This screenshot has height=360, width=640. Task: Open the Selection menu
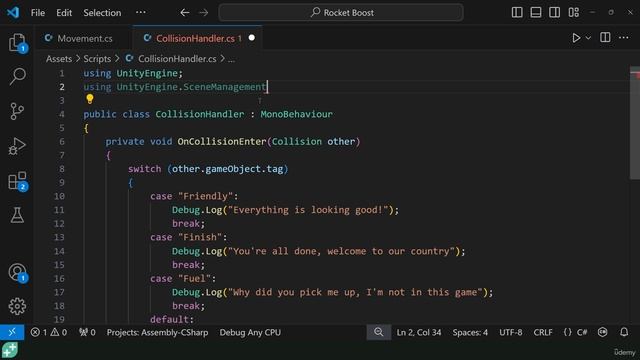[102, 13]
